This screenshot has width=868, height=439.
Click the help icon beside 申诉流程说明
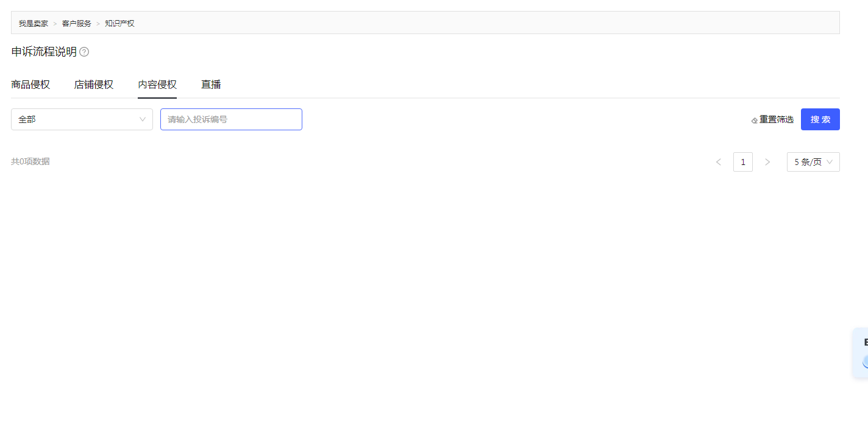pos(84,52)
